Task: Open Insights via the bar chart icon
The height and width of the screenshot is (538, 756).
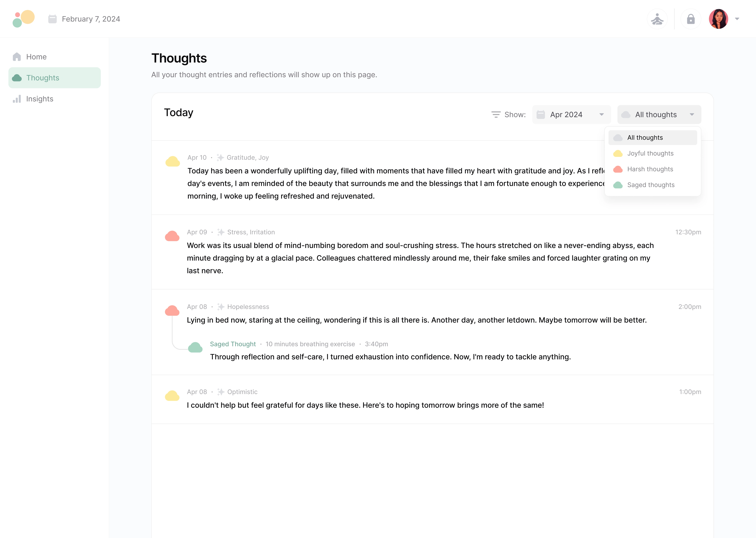Action: [17, 99]
